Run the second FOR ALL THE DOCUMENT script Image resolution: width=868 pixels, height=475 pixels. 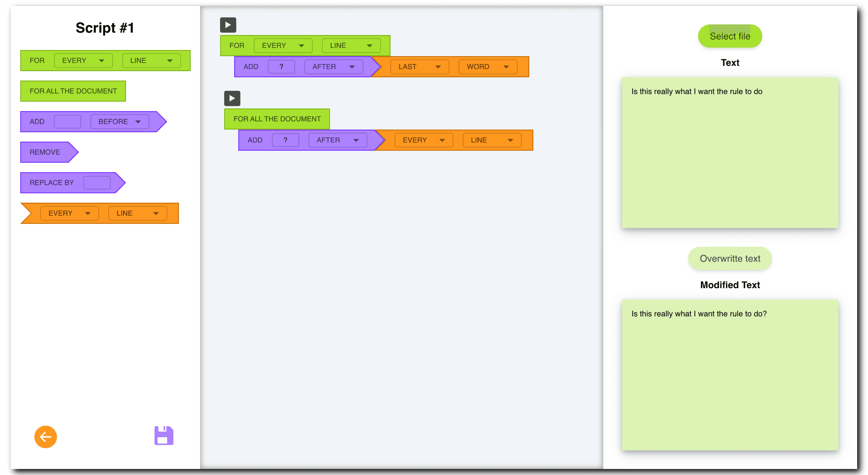[x=232, y=98]
